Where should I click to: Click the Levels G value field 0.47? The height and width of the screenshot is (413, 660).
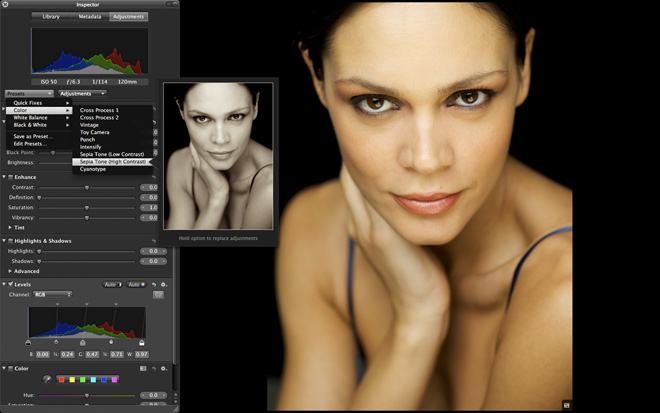[92, 354]
